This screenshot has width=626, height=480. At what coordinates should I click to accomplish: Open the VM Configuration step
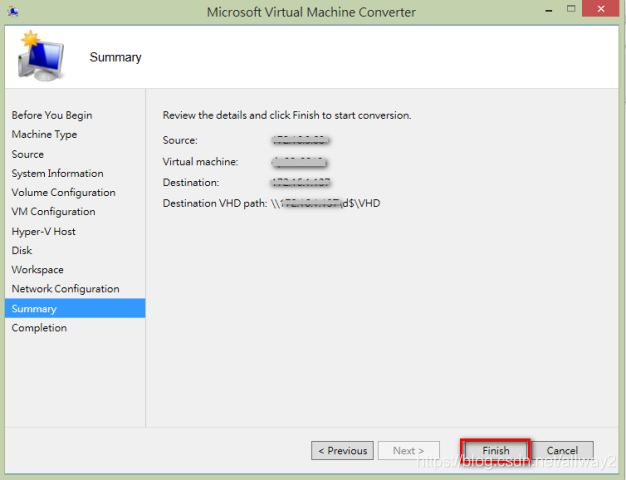53,212
